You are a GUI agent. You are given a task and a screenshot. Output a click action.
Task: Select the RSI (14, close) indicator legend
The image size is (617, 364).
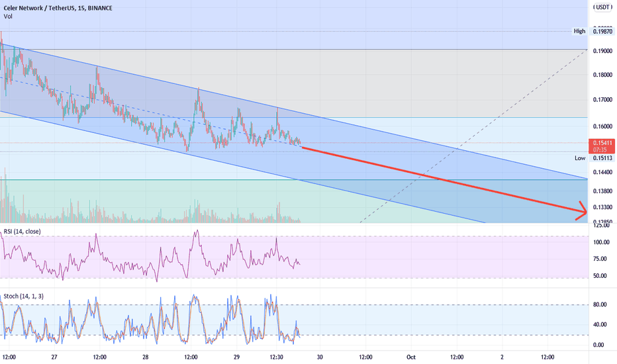pos(22,232)
